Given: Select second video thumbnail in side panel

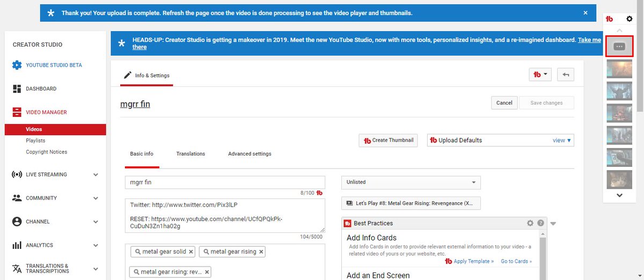Looking at the screenshot, I should point(619,91).
